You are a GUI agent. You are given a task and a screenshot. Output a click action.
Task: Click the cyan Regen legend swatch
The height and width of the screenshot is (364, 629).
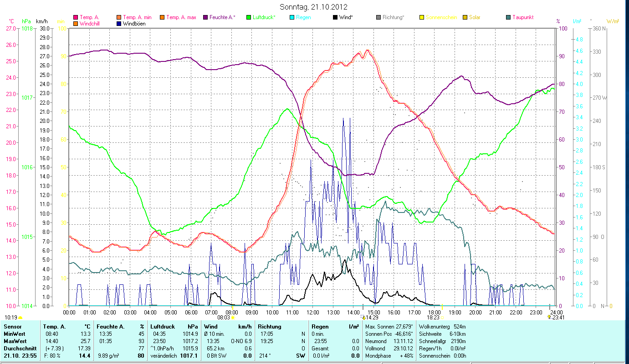coord(292,17)
